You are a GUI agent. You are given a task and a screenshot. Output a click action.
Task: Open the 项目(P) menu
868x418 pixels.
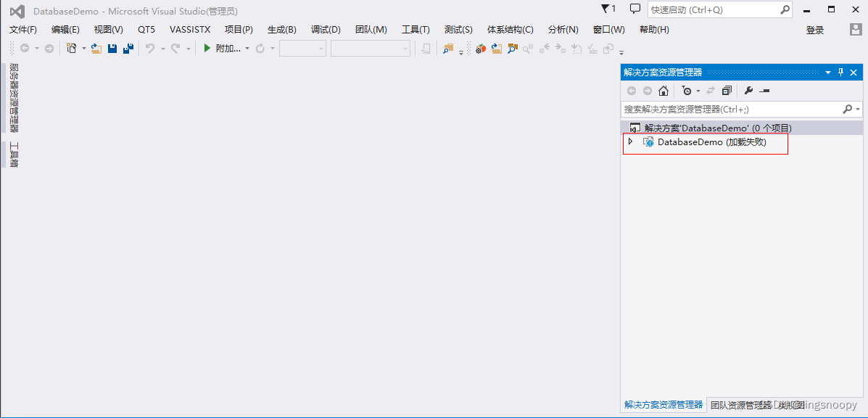point(239,30)
